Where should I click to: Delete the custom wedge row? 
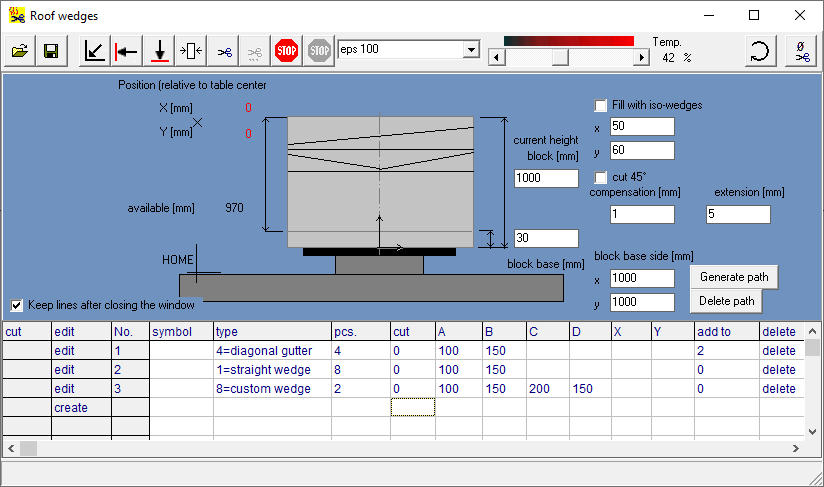coord(779,388)
